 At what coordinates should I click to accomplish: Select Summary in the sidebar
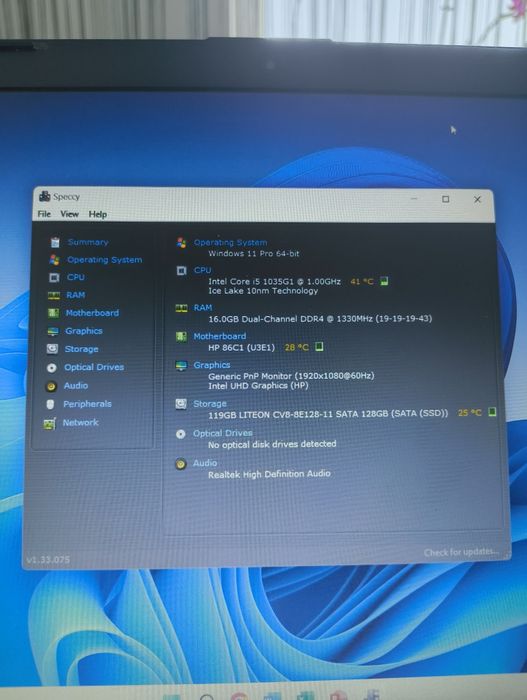pos(88,242)
